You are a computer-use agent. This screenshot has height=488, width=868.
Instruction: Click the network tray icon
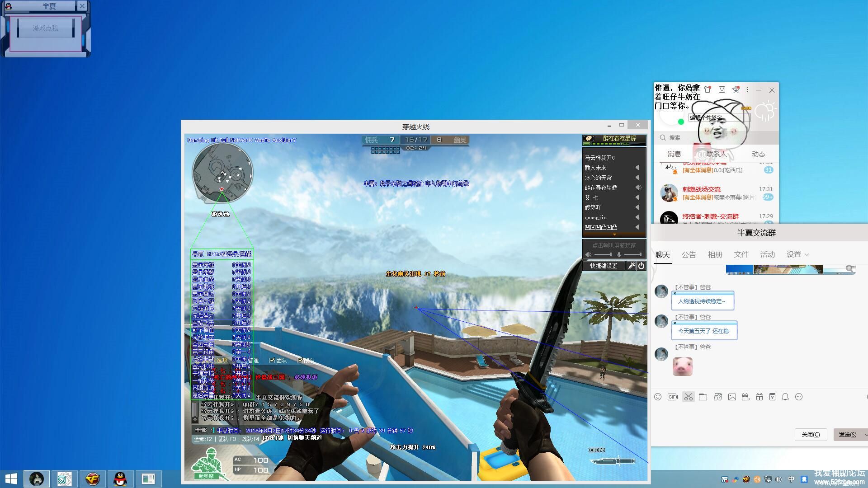click(768, 479)
